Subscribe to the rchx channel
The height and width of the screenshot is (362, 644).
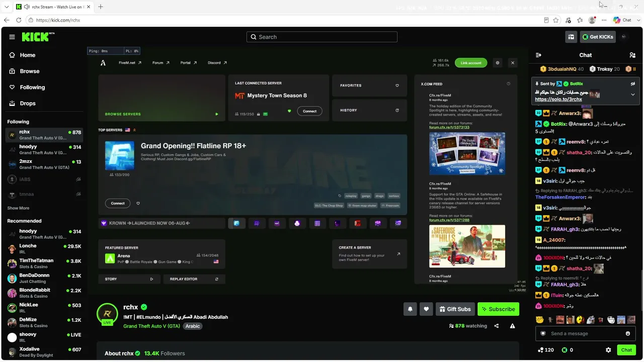coord(498,309)
